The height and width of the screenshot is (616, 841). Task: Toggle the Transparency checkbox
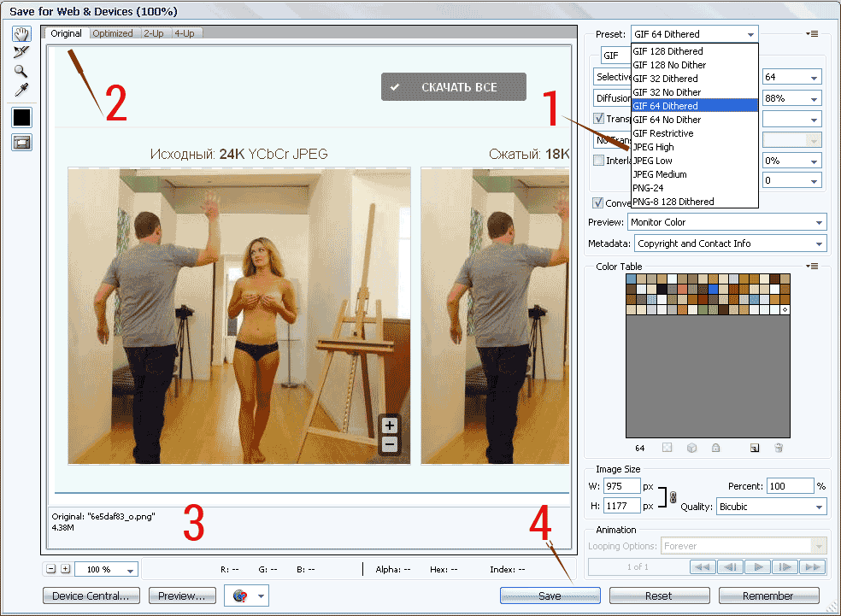click(x=598, y=118)
